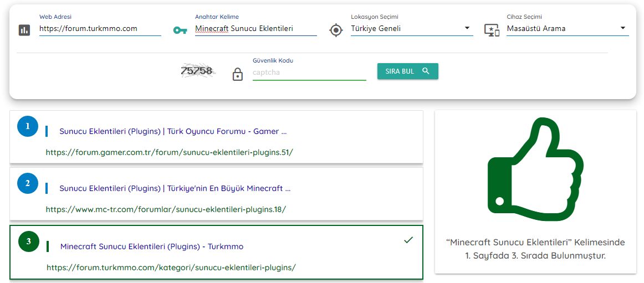Open the Türk Oyuncu Forumu Gamer result link
The width and height of the screenshot is (644, 283).
[173, 132]
